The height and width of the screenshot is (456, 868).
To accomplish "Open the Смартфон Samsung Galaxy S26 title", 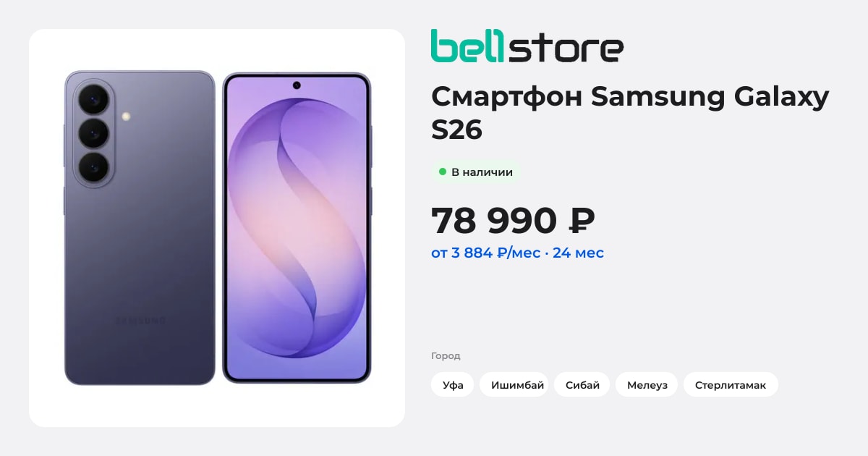I will pos(630,113).
